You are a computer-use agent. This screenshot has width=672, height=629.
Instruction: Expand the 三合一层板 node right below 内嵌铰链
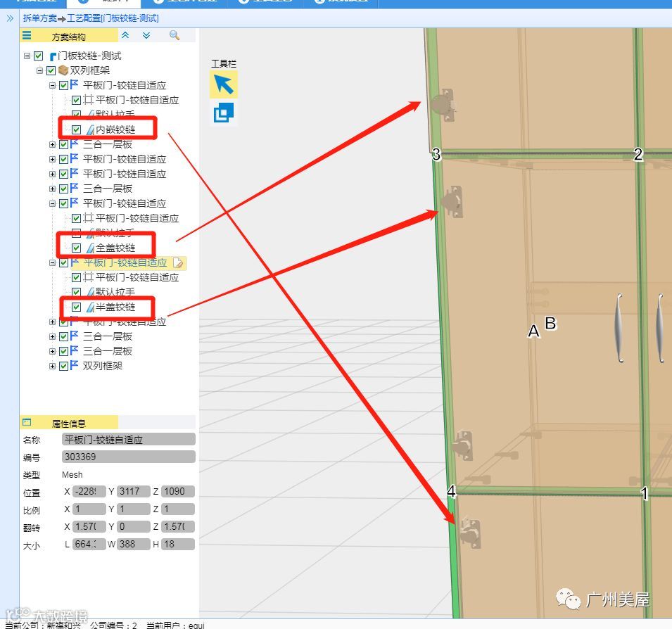[52, 145]
